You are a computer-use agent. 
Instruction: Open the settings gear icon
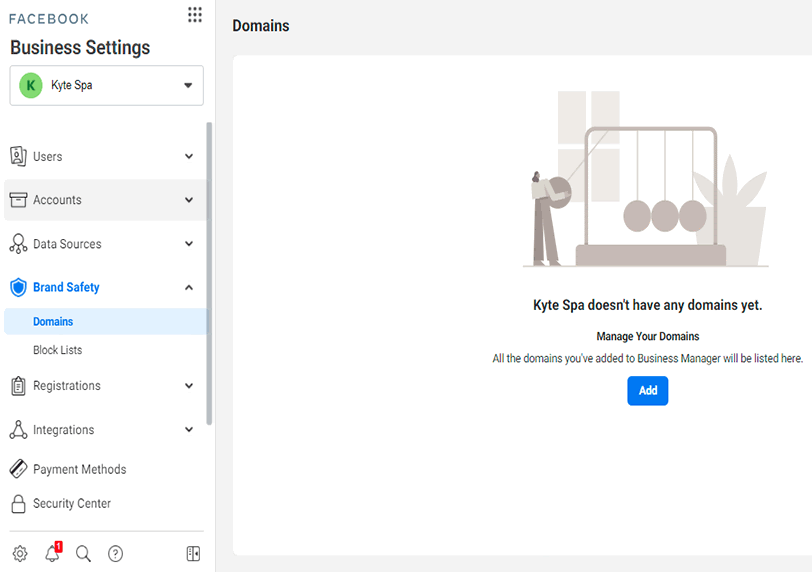click(x=20, y=553)
